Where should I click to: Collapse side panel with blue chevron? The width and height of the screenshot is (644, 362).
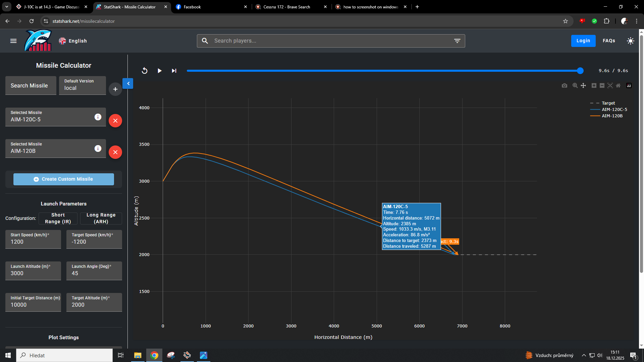tap(128, 83)
